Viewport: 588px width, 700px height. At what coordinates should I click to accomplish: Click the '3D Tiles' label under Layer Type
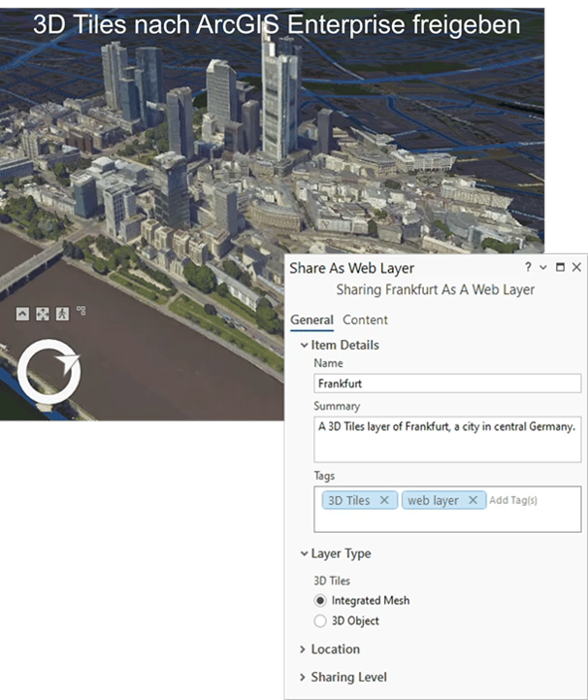[x=332, y=581]
